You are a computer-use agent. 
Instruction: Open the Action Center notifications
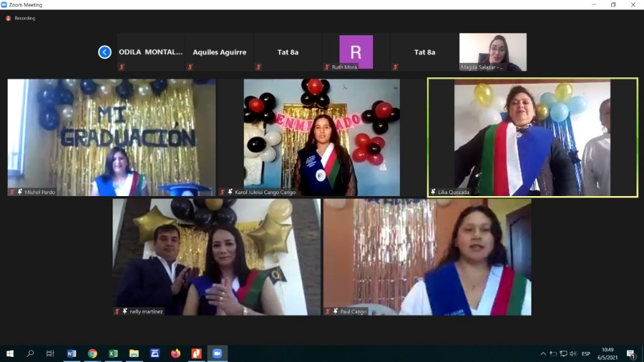pyautogui.click(x=631, y=353)
